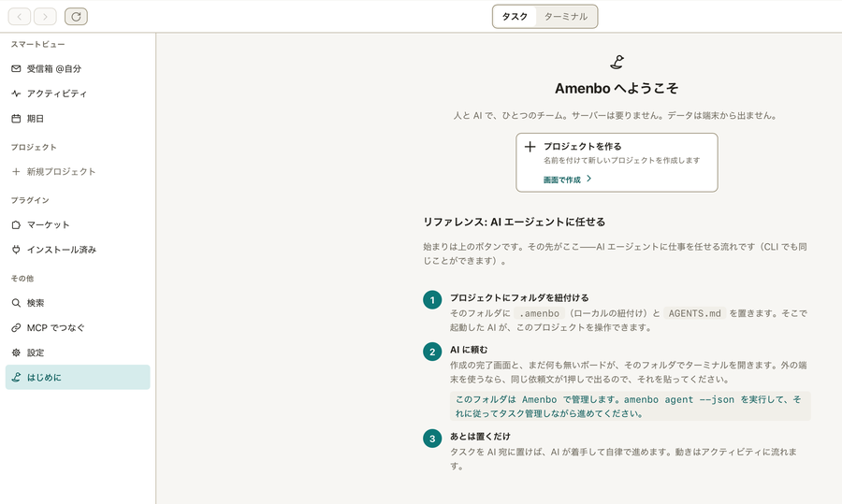Create a 新規プロジェクト from the sidebar
842x504 pixels.
click(78, 172)
